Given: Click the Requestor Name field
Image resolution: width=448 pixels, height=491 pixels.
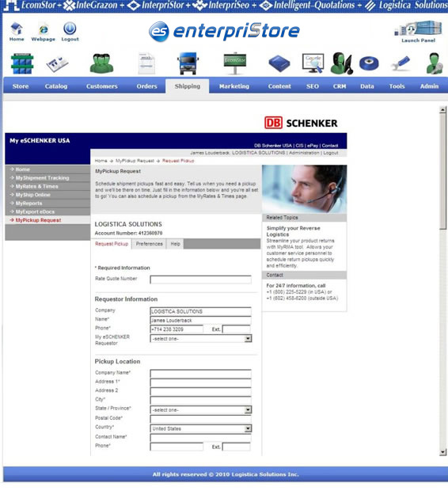Looking at the screenshot, I should pos(201,321).
